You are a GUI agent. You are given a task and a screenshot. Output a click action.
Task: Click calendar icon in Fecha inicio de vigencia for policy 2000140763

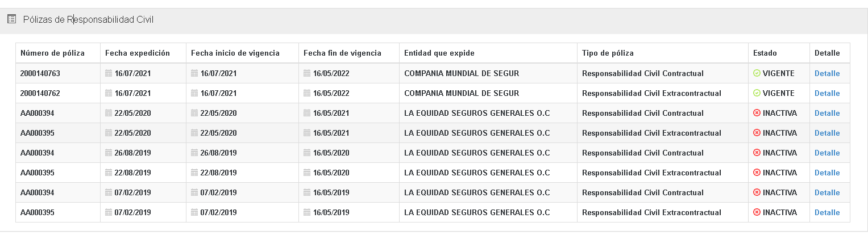[x=194, y=73]
